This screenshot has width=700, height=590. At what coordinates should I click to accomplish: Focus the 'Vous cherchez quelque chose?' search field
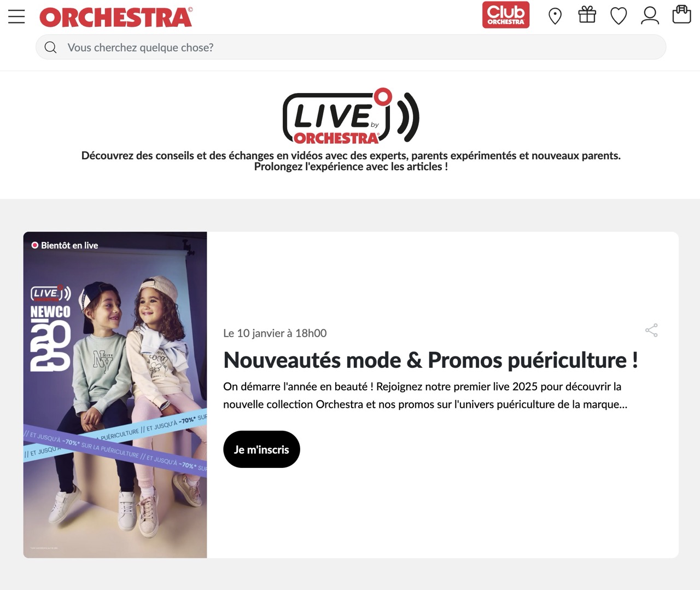click(351, 47)
